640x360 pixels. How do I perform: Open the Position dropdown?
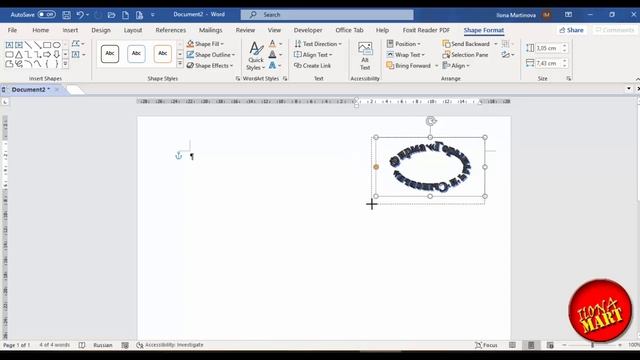(403, 44)
